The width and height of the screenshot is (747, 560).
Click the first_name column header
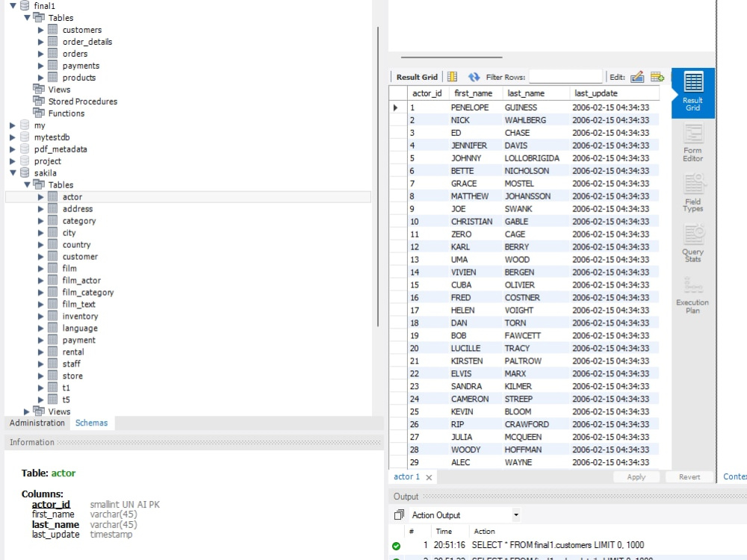click(474, 93)
